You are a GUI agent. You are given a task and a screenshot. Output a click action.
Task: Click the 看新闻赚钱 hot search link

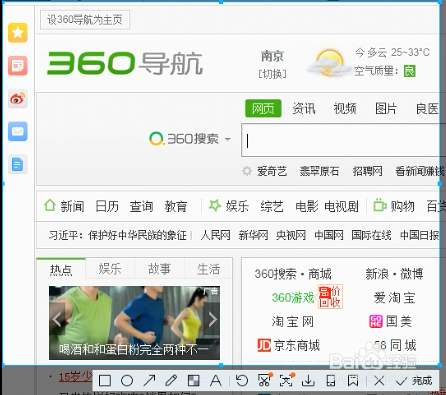coord(419,171)
